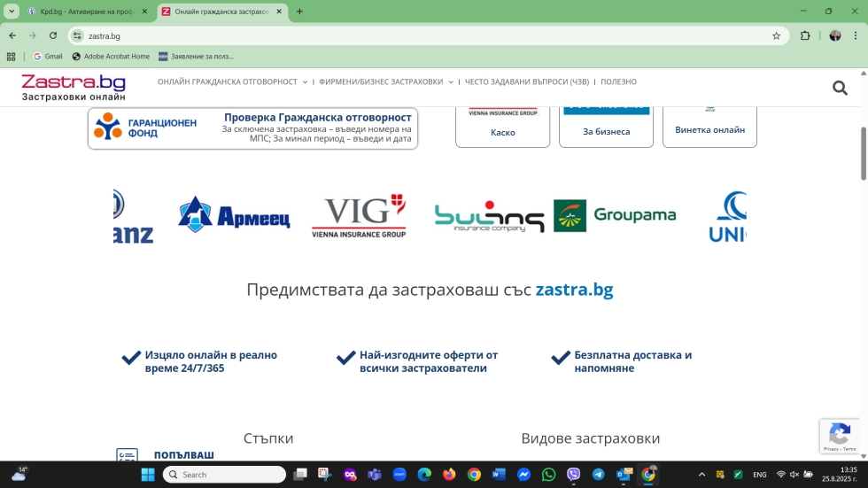Open Viber from the taskbar

click(x=574, y=475)
